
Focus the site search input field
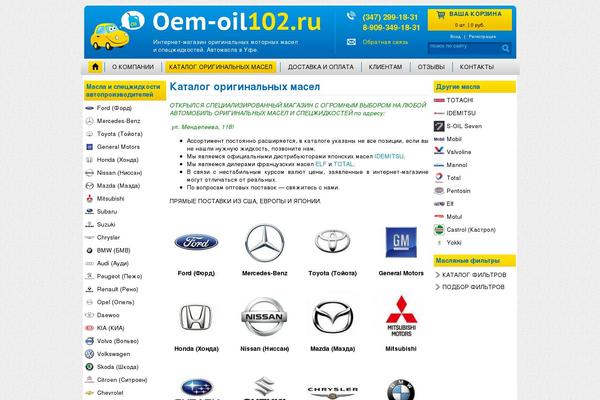(x=464, y=48)
